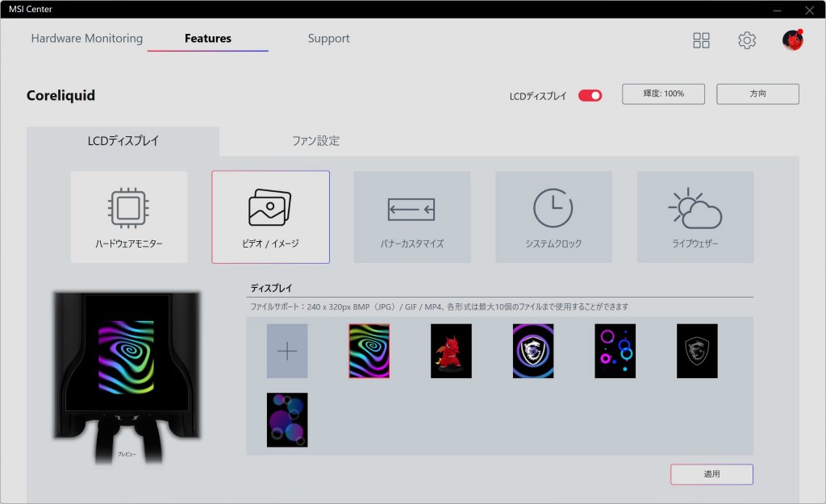Toggle the LCDディスプレイ switch off
Screen dimensions: 826x504
590,95
